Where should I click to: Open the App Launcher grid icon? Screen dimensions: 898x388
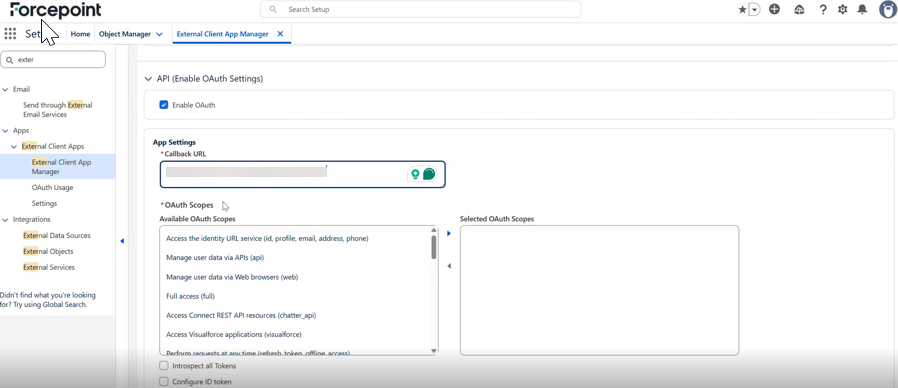pos(10,34)
